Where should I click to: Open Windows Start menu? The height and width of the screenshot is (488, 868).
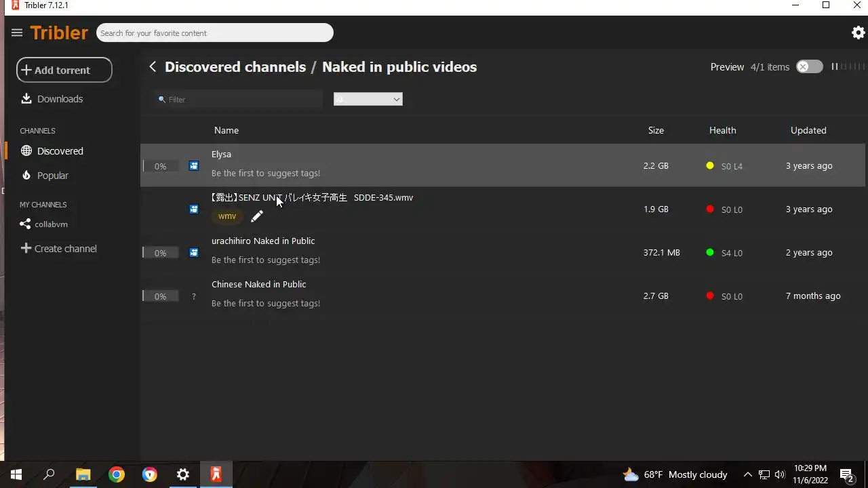(x=16, y=474)
